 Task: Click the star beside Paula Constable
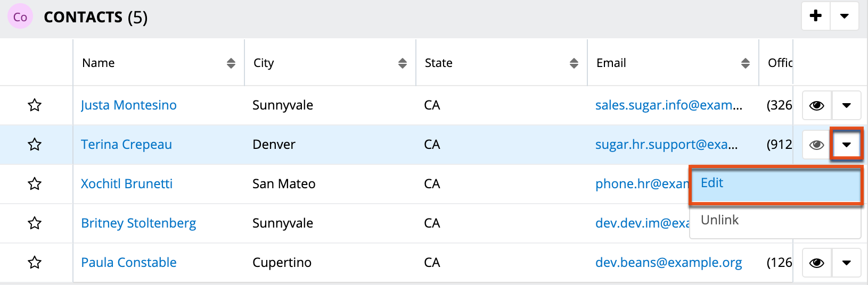coord(35,262)
